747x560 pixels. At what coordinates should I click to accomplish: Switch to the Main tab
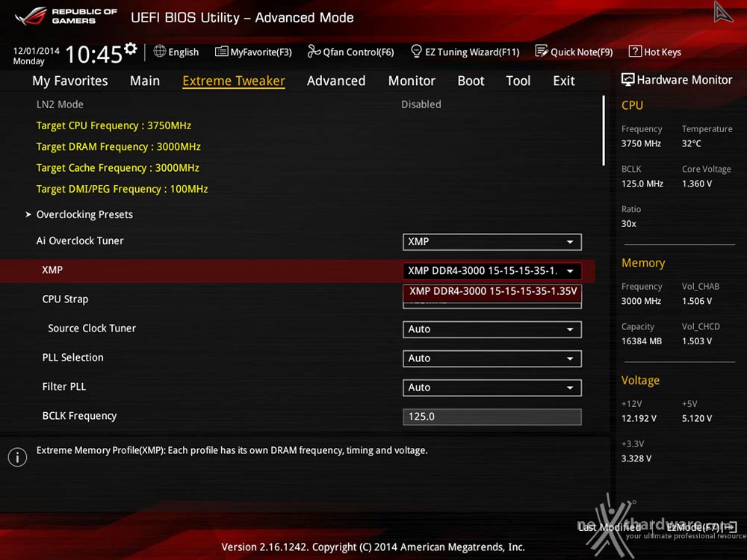[145, 81]
